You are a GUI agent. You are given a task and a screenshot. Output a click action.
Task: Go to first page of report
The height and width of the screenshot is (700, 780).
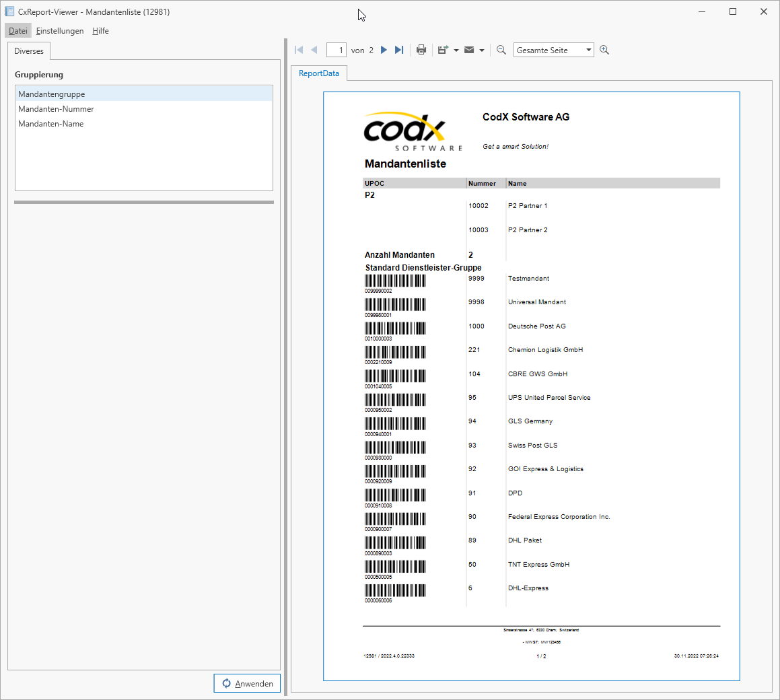(x=299, y=50)
